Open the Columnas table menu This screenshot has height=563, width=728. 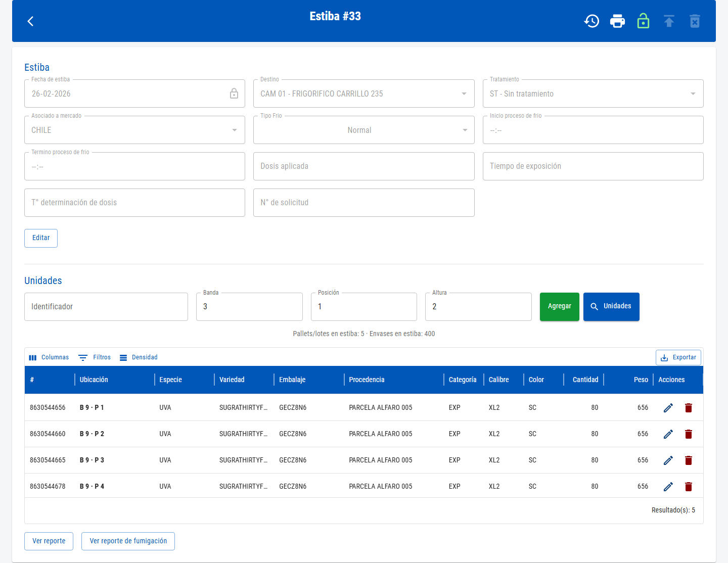click(49, 357)
